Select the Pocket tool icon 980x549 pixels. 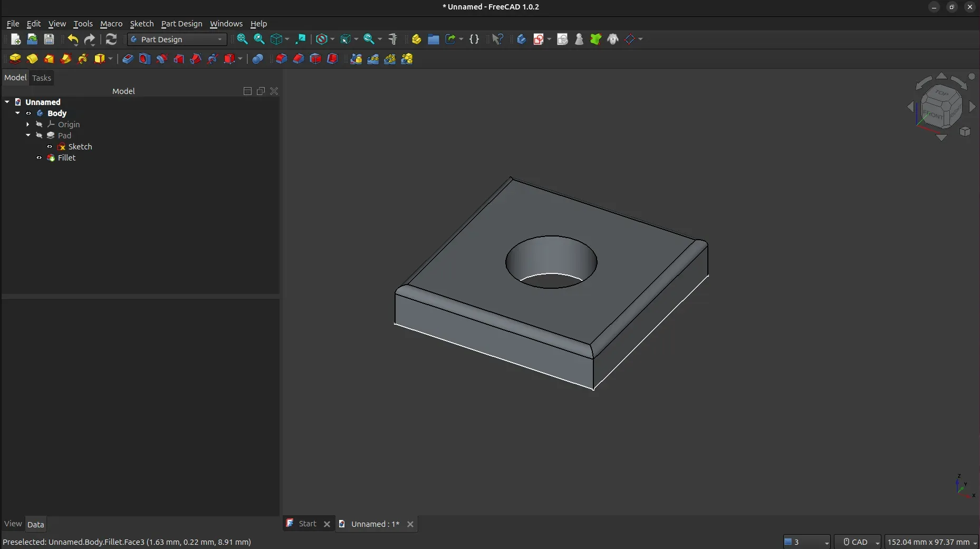(128, 59)
